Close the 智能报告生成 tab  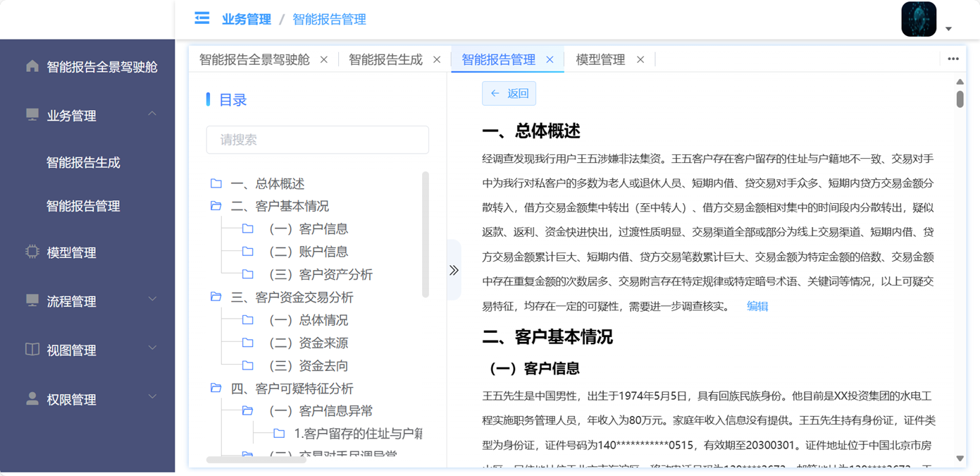click(x=437, y=60)
